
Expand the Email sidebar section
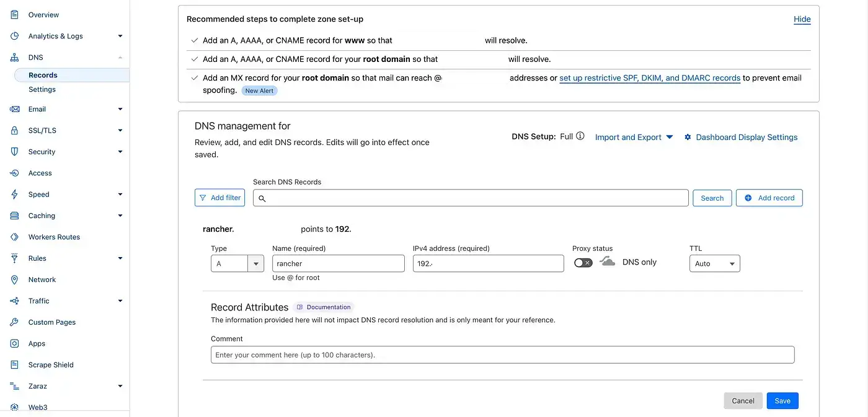(x=120, y=109)
